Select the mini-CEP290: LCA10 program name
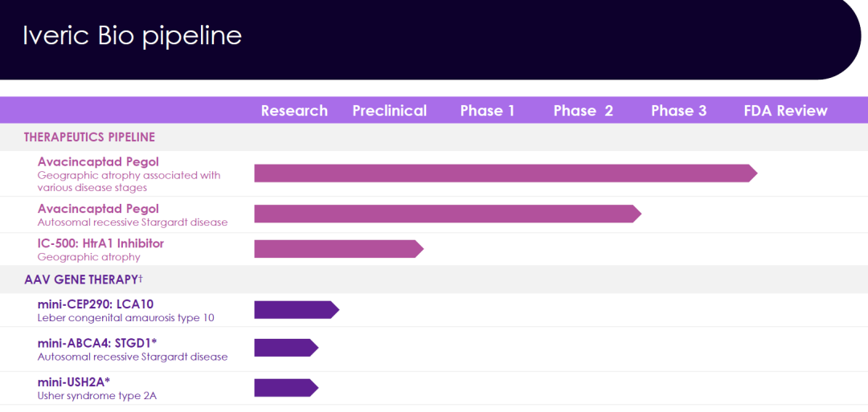This screenshot has width=868, height=412. (x=95, y=304)
